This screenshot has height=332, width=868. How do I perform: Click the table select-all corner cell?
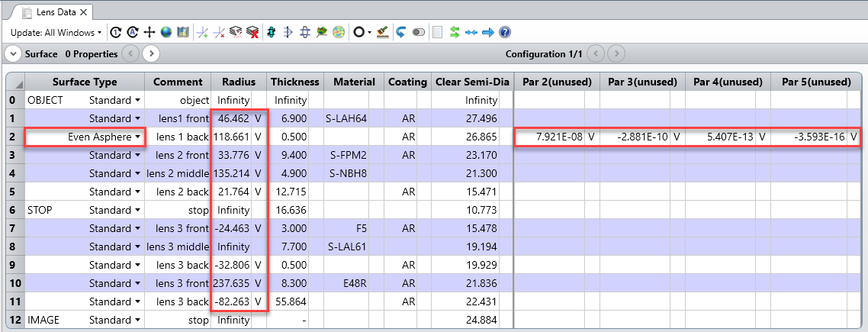15,82
